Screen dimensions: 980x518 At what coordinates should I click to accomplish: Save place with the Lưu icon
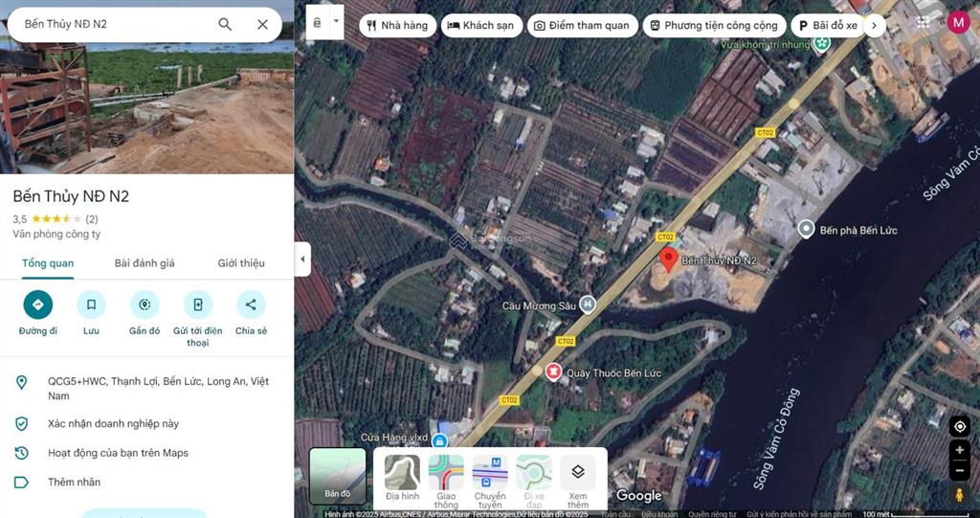pyautogui.click(x=91, y=304)
